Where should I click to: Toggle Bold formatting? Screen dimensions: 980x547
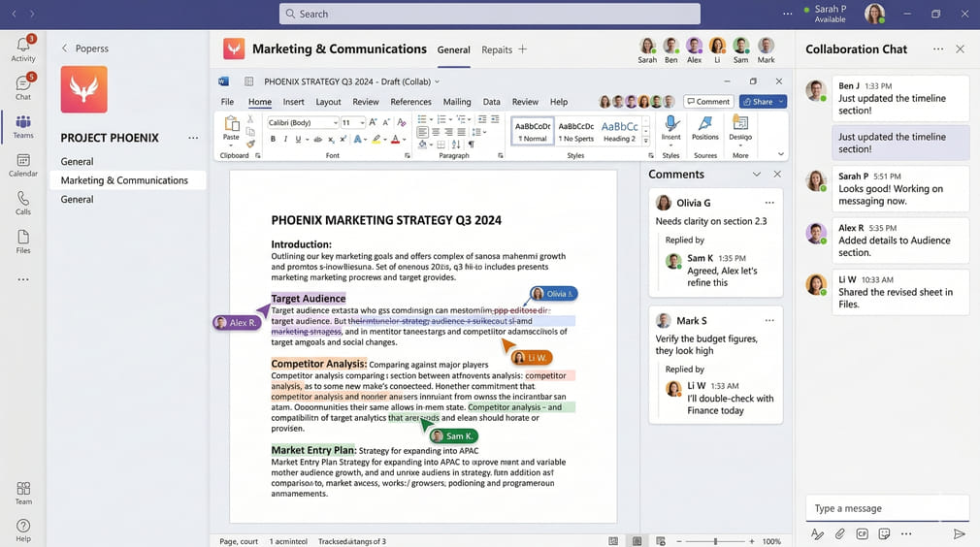tap(273, 140)
